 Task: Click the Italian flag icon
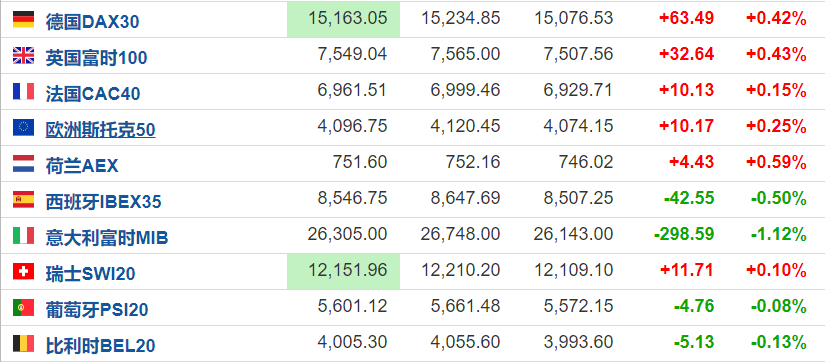[24, 236]
